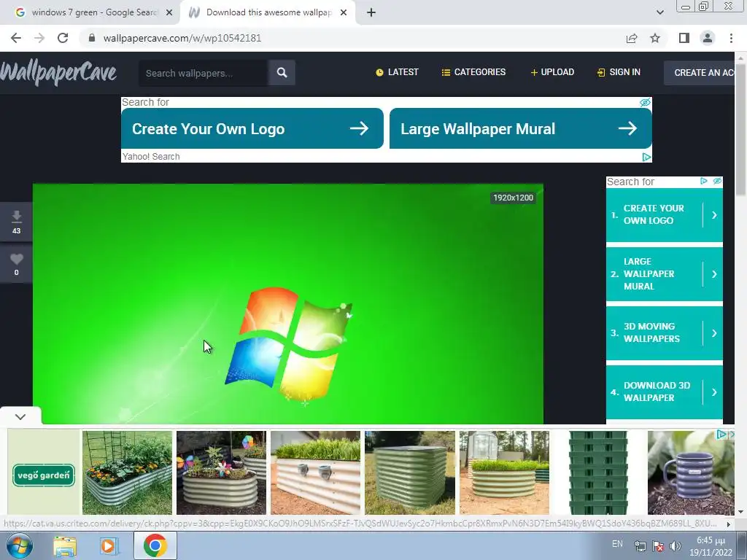The width and height of the screenshot is (747, 560).
Task: Launch Windows Media Player from taskbar
Action: [x=109, y=546]
